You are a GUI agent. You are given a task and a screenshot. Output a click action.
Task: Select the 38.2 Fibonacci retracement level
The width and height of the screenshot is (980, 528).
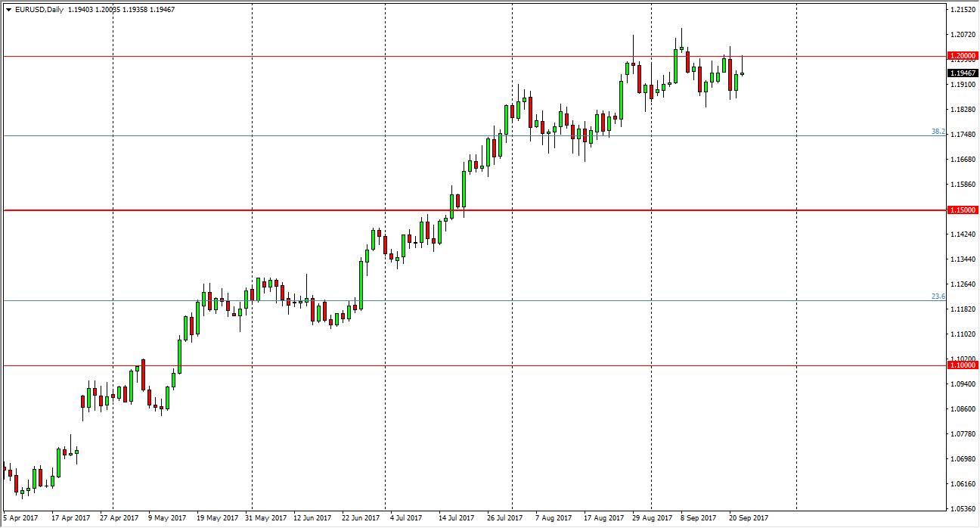click(938, 133)
